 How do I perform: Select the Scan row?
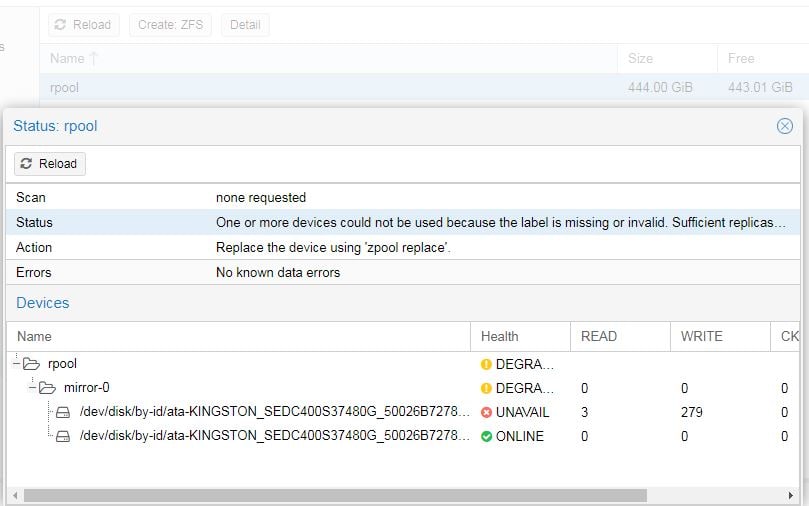click(x=403, y=197)
